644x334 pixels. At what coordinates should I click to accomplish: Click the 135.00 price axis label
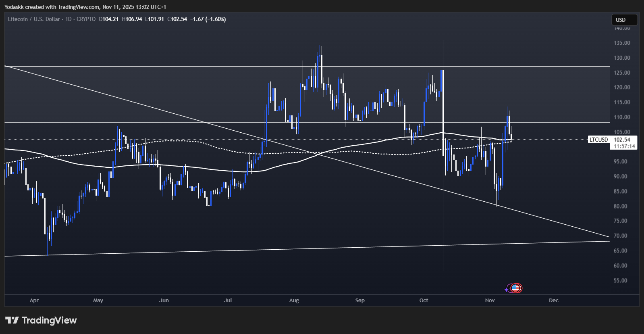tap(622, 43)
